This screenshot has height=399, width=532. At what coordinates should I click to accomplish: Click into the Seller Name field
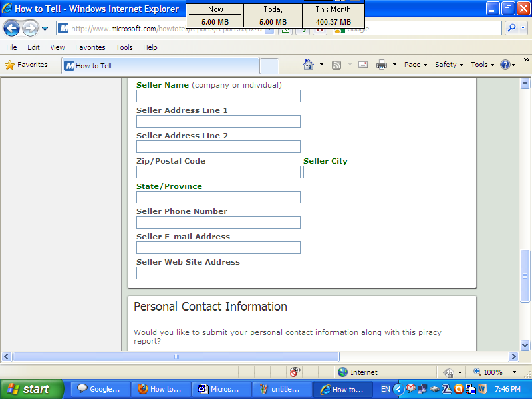[x=218, y=96]
